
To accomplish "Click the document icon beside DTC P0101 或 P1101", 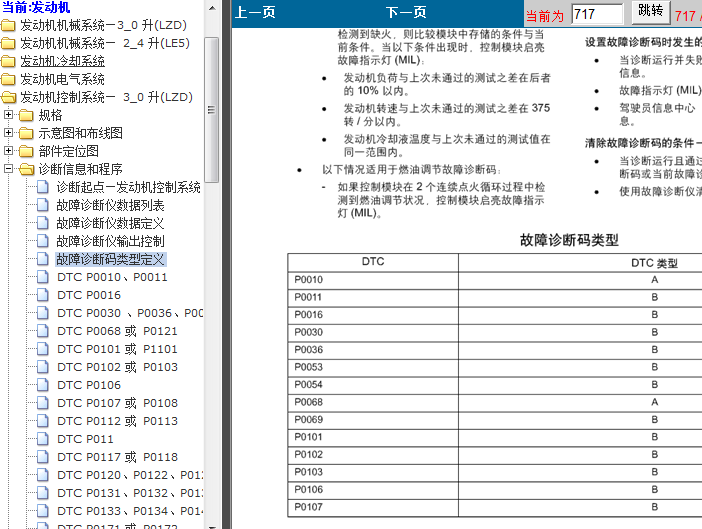I will point(43,349).
